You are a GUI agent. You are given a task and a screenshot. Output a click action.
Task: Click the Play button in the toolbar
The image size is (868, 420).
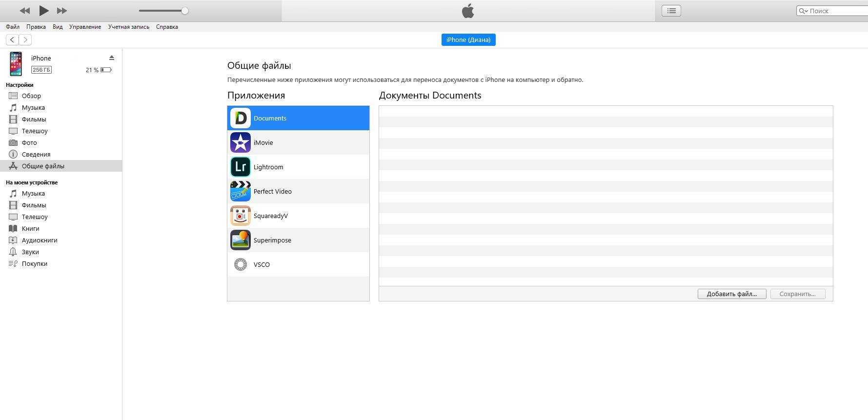[x=43, y=10]
